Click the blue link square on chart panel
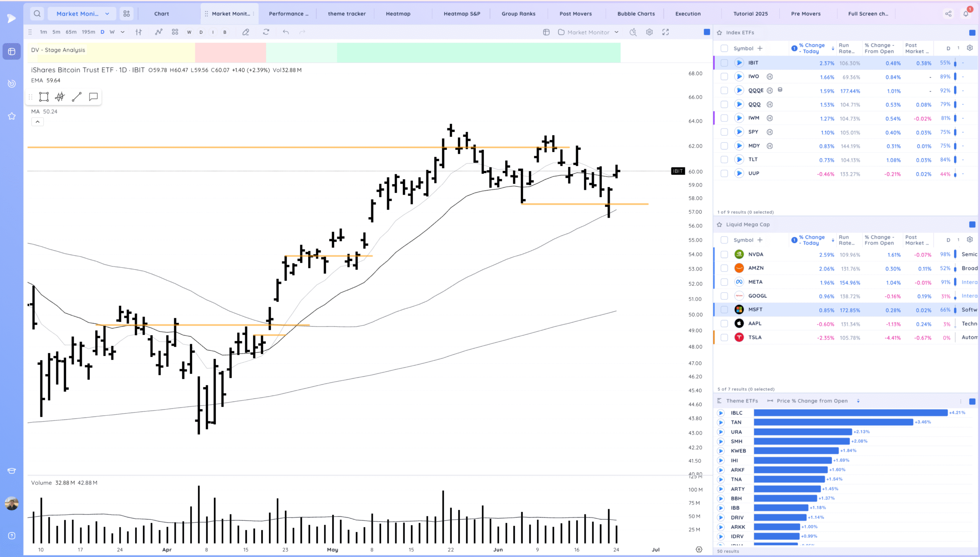The height and width of the screenshot is (557, 980). point(707,32)
